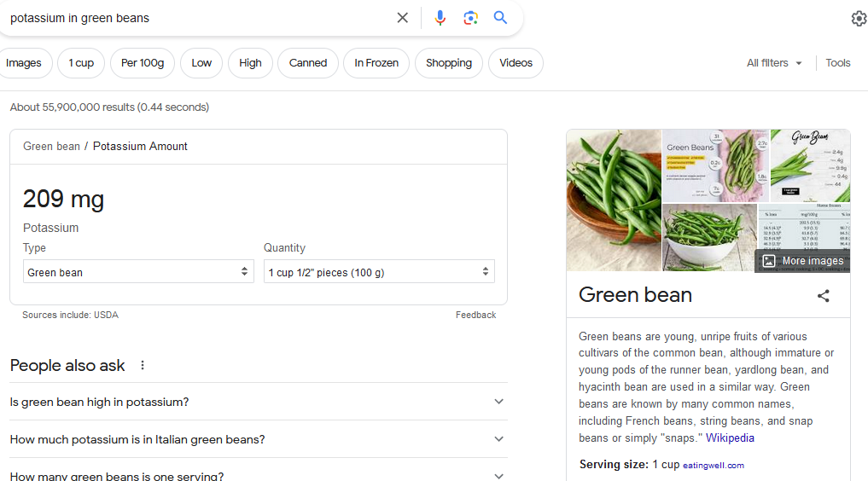Click the More images picture icon
868x481 pixels.
pos(769,261)
